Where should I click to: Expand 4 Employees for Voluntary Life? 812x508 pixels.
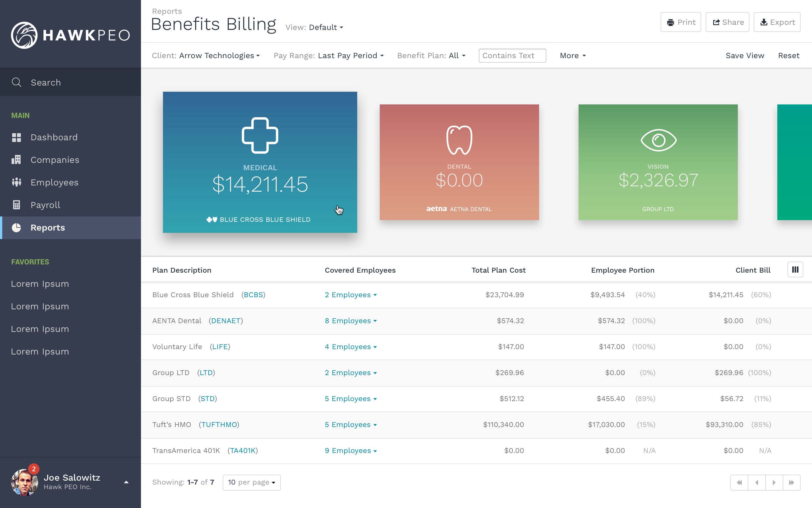(351, 347)
